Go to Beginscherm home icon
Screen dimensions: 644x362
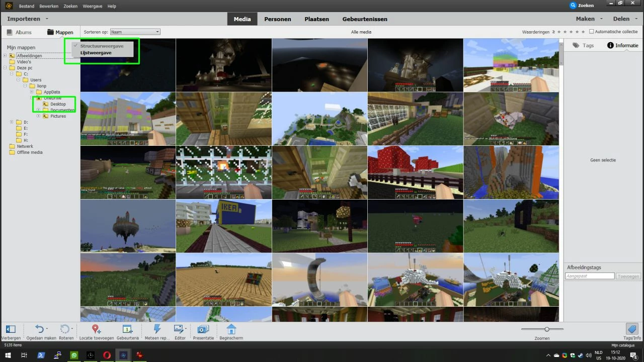pos(231,329)
